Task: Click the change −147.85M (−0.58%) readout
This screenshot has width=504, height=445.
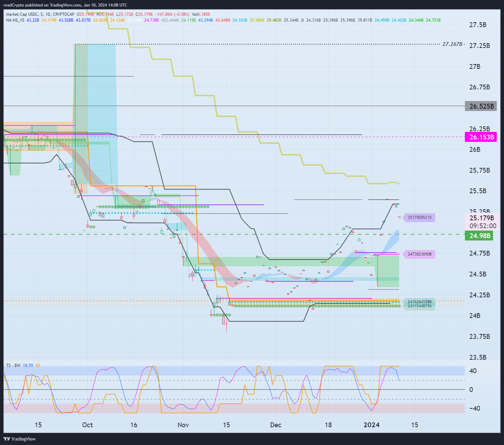Action: pyautogui.click(x=172, y=14)
